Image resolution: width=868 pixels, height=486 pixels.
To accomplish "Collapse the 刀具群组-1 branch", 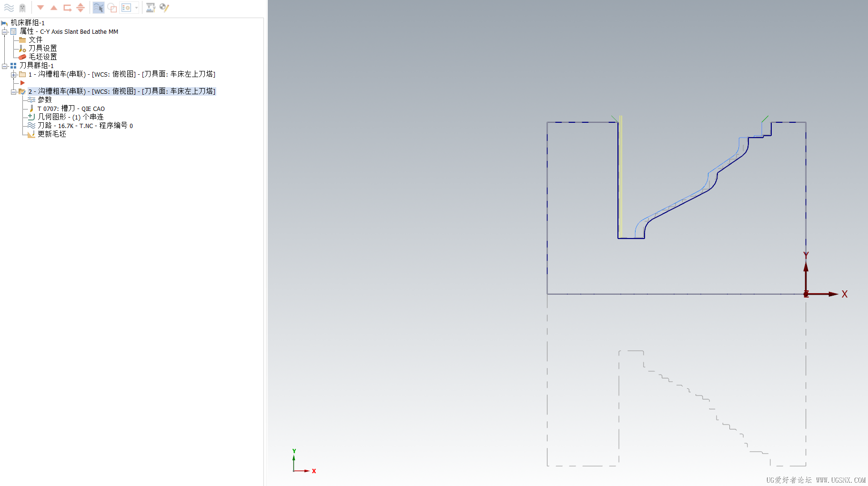I will pyautogui.click(x=5, y=66).
